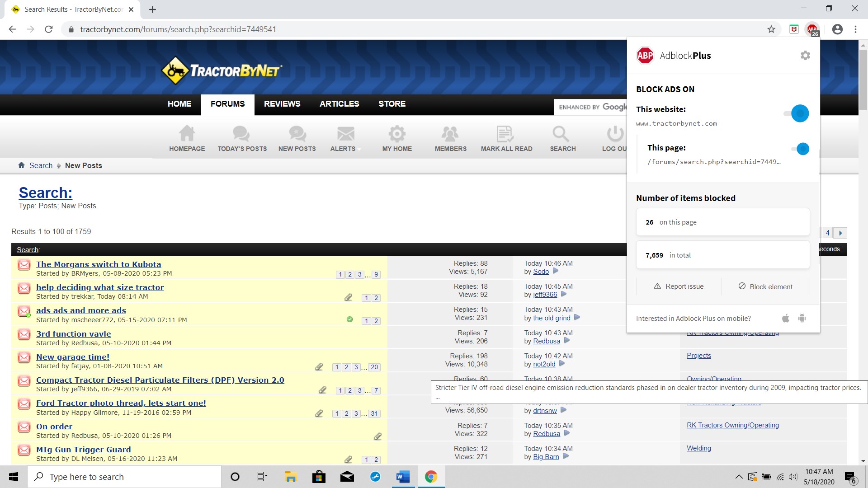
Task: Open Welding forum link
Action: (698, 448)
